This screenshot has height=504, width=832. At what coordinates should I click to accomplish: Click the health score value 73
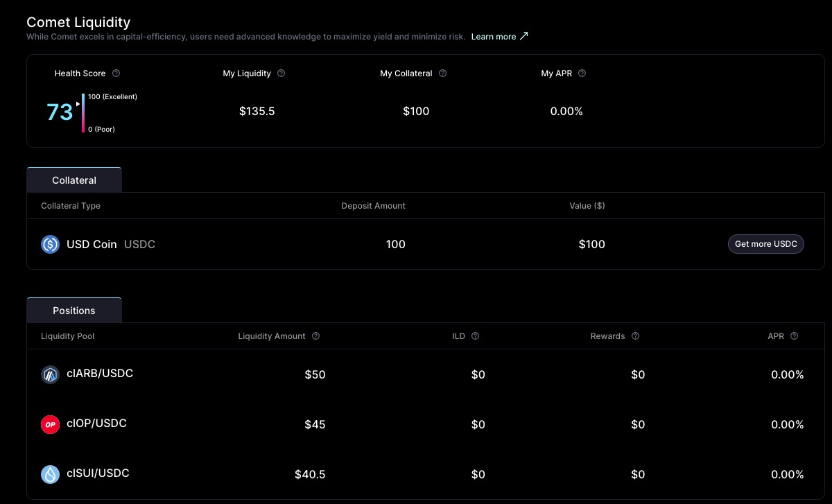coord(60,112)
